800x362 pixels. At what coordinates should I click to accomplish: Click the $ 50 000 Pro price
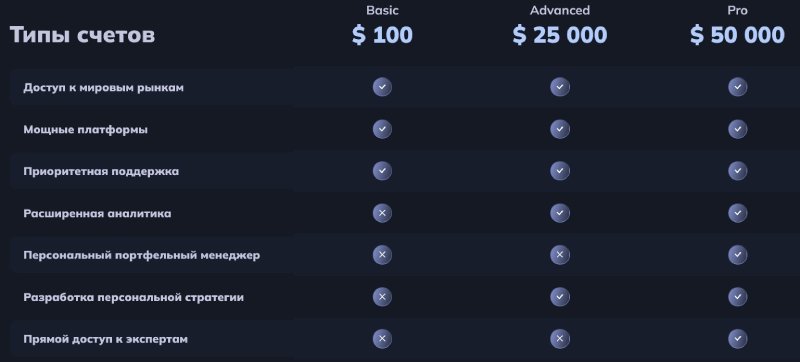click(x=737, y=35)
